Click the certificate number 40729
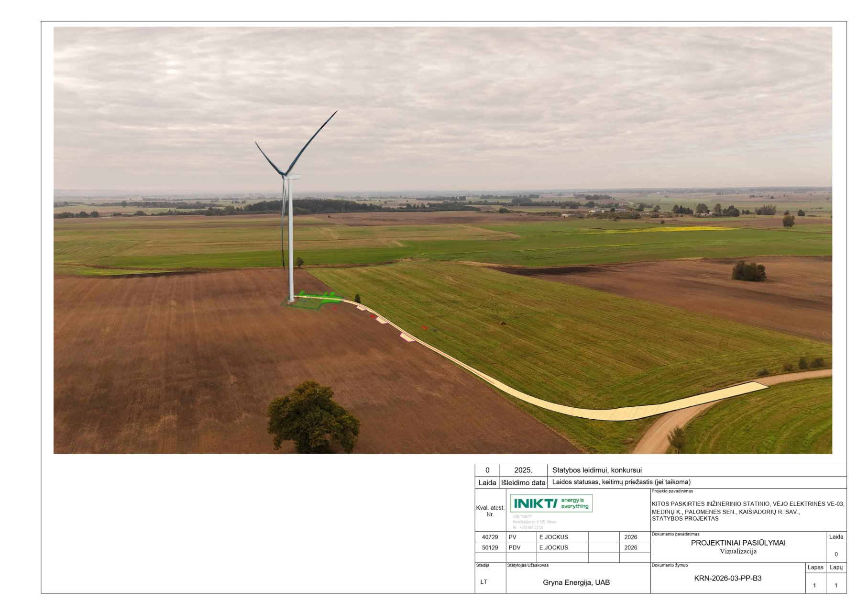Viewport: 868px width, 614px height. (x=490, y=537)
